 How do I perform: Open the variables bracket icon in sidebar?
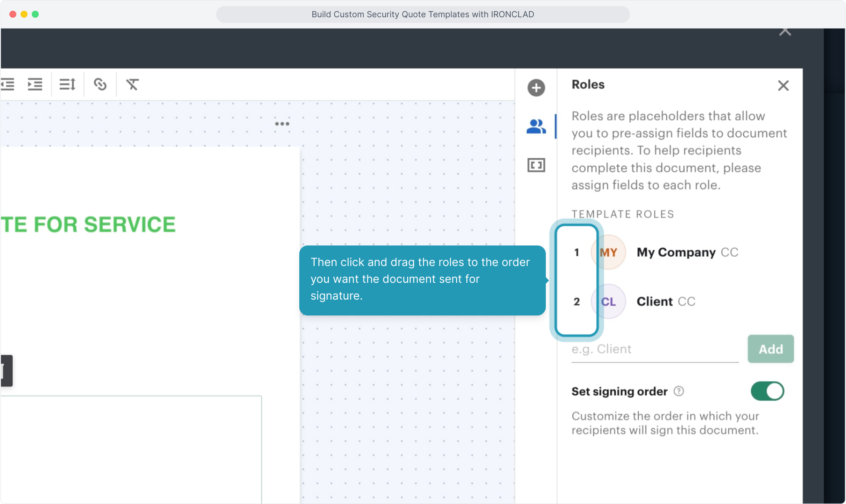(536, 165)
